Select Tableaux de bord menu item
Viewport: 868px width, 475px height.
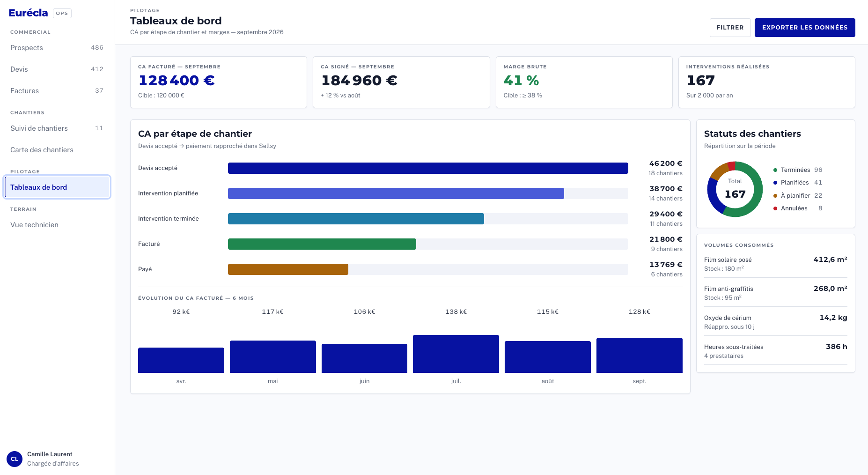tap(57, 187)
